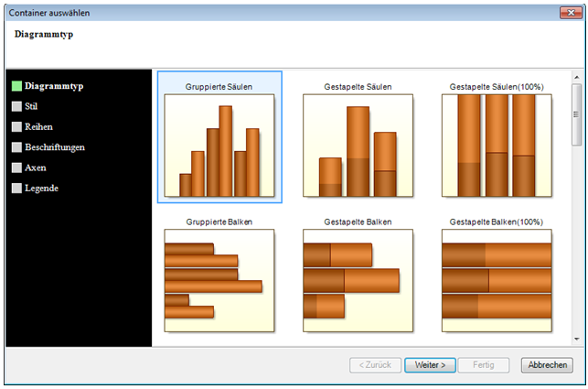
Task: Go to the Stil step
Action: click(x=32, y=106)
